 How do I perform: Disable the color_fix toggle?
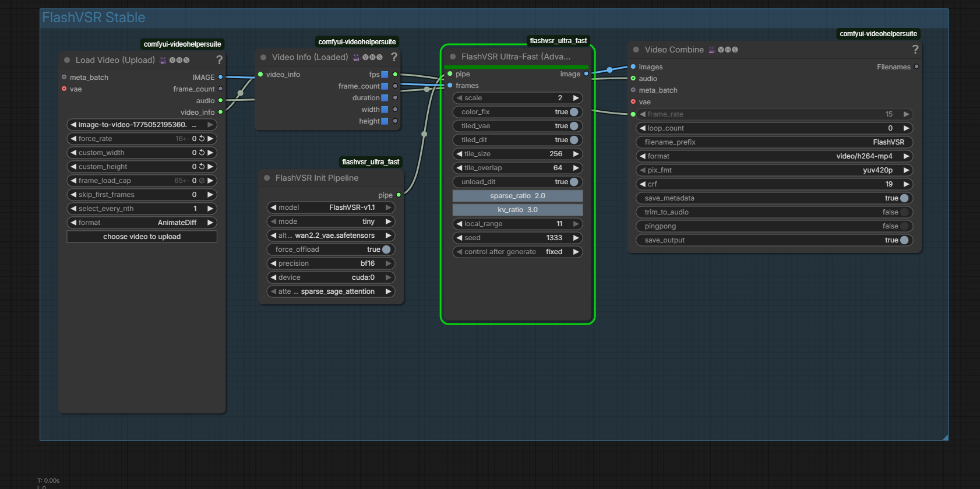pyautogui.click(x=574, y=112)
